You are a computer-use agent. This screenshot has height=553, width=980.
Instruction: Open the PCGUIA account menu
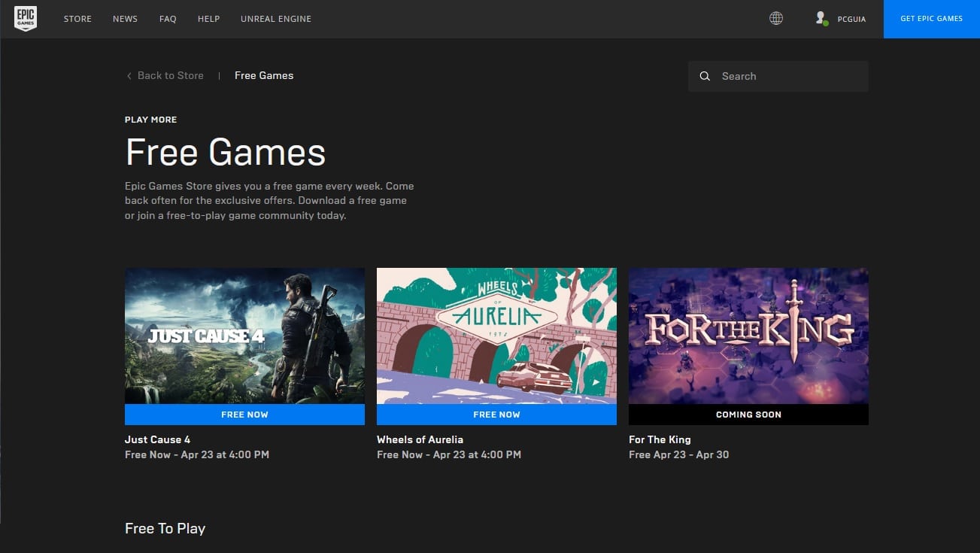[x=851, y=20]
